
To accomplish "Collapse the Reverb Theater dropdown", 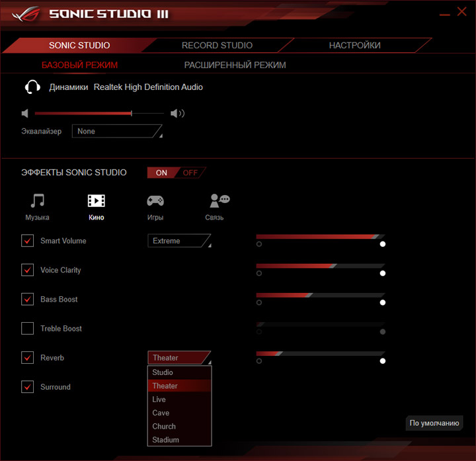I will coord(179,358).
